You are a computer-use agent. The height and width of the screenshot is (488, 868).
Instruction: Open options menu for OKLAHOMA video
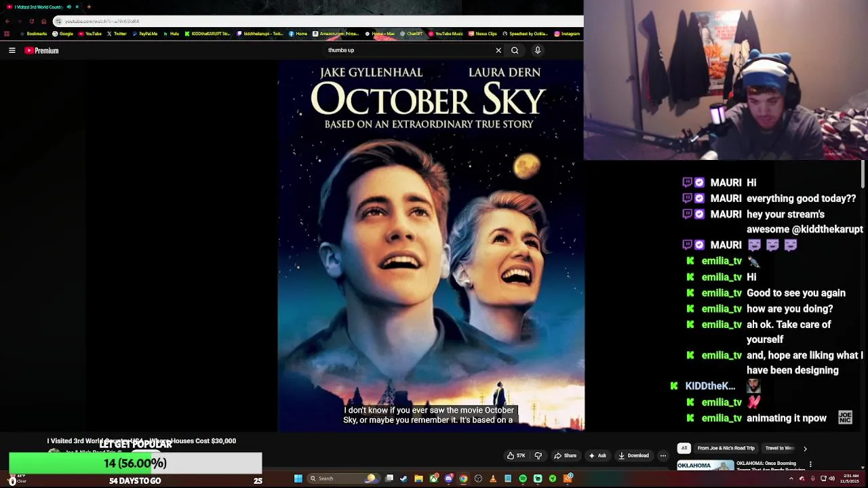(x=810, y=464)
